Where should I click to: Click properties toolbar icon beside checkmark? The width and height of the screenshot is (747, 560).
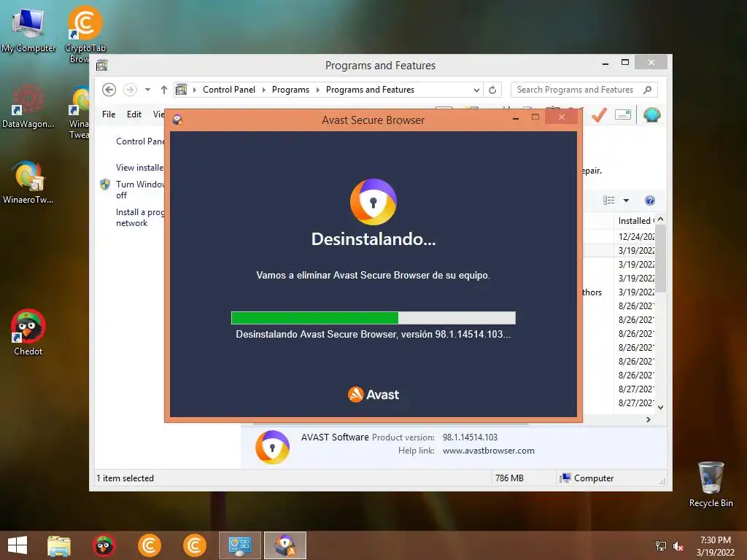(623, 114)
